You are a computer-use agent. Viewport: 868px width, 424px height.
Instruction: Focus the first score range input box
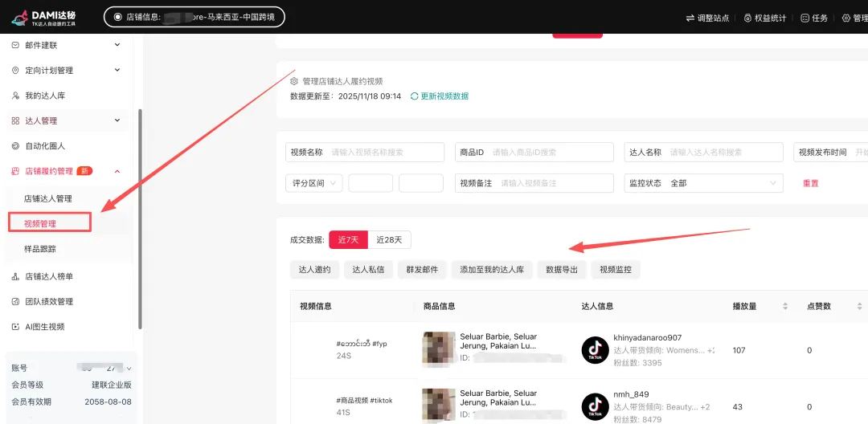[x=371, y=183]
